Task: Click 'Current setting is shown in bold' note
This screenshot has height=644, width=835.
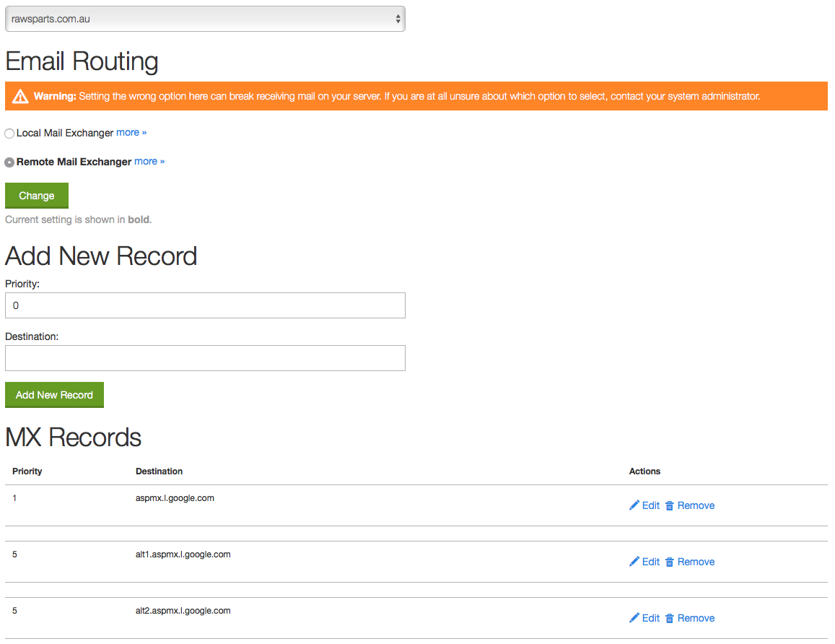Action: click(x=79, y=219)
